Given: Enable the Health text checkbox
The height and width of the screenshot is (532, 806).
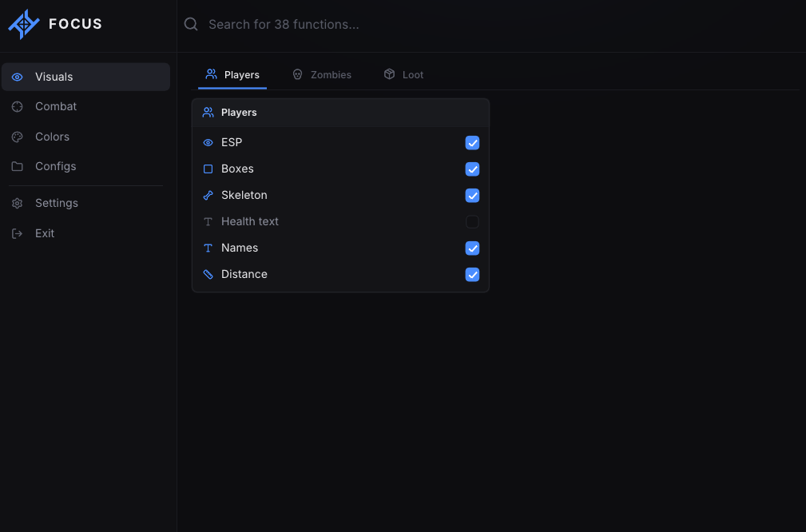Looking at the screenshot, I should pyautogui.click(x=472, y=221).
